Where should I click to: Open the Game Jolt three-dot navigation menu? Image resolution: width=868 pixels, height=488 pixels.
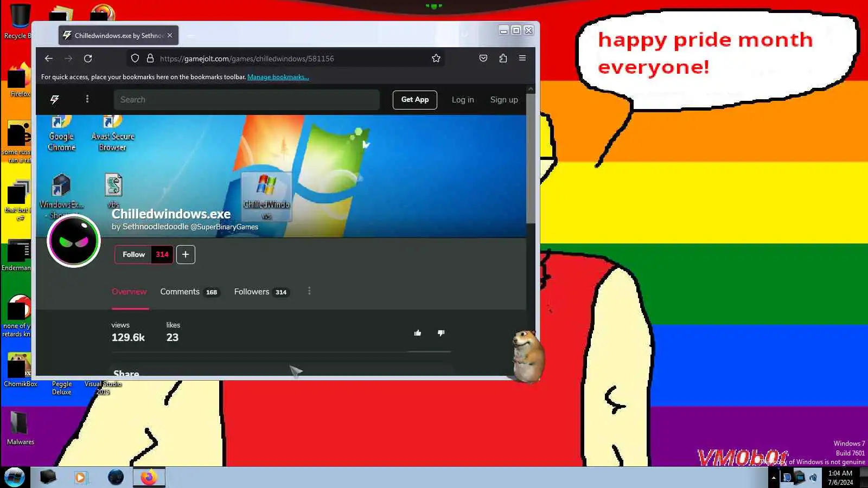pyautogui.click(x=87, y=99)
